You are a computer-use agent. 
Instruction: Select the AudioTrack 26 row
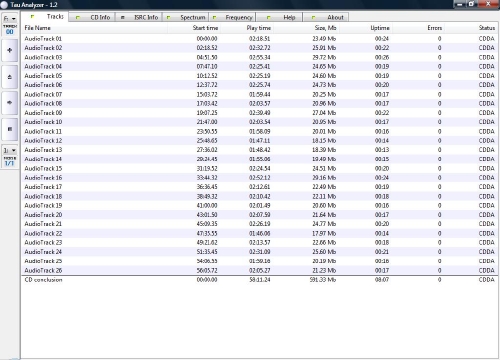260,270
